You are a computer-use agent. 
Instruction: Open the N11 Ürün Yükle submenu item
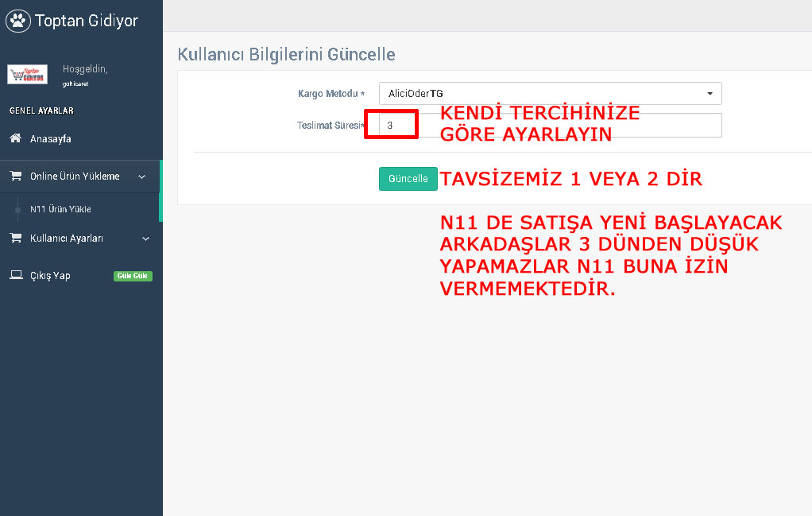pos(60,209)
